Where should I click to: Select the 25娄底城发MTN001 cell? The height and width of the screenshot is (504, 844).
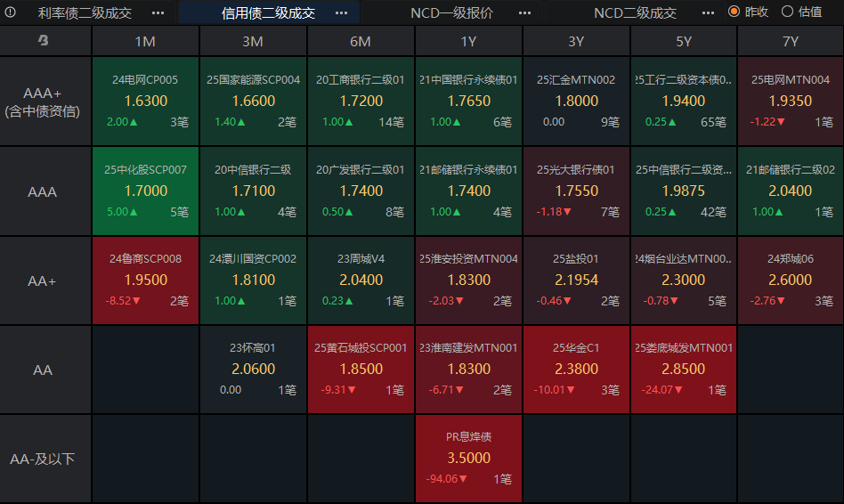(684, 370)
